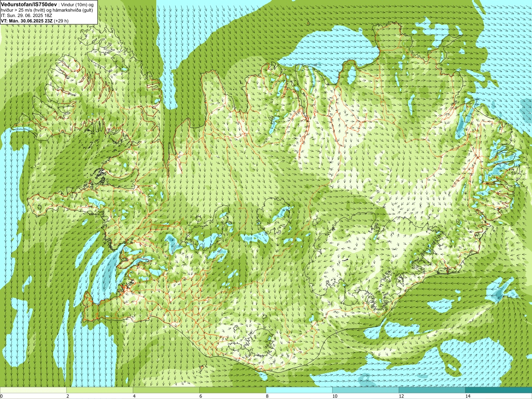Click the legend scale label '6'
532x399 pixels.
201,396
